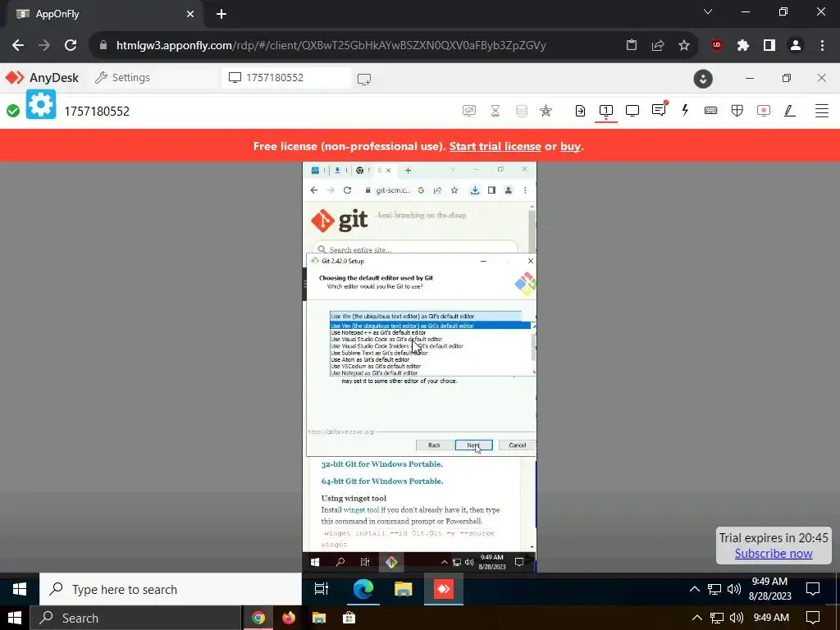Toggle the AnyDesk privacy screen icon
Viewport: 840px width, 630px height.
[x=468, y=111]
